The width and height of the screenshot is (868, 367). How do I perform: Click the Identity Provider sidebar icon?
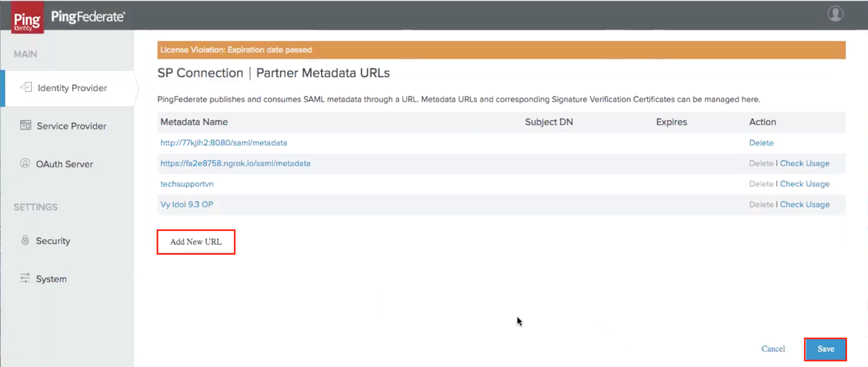[x=26, y=87]
